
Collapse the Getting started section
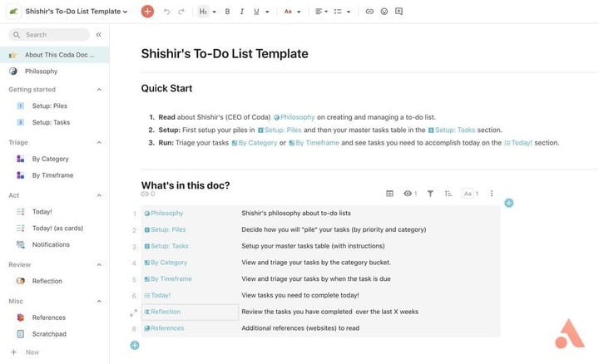click(x=99, y=90)
